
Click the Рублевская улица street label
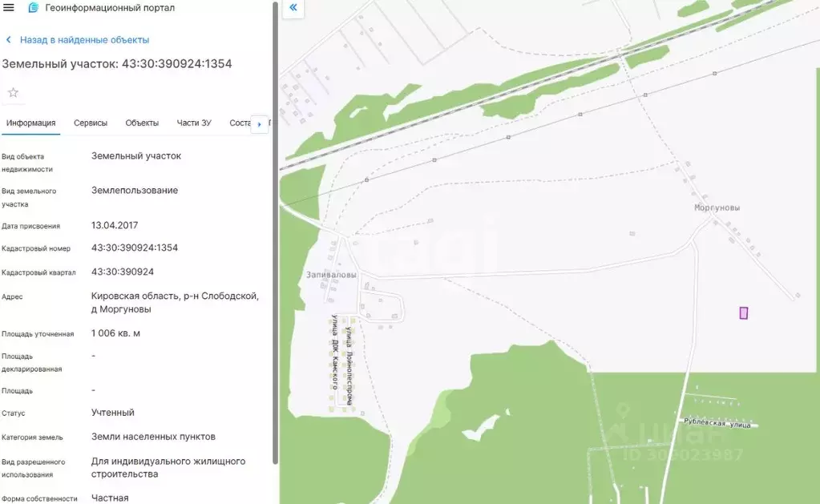717,422
